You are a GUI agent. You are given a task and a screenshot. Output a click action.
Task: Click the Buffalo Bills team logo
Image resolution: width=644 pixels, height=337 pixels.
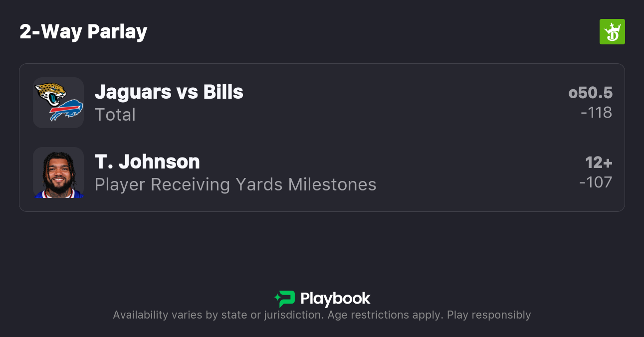tap(66, 111)
